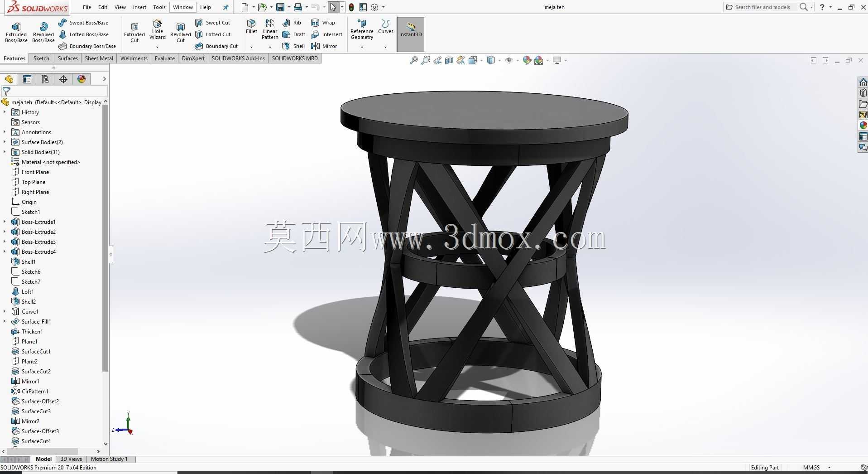Viewport: 868px width, 474px height.
Task: Expand the History tree node
Action: [x=5, y=112]
